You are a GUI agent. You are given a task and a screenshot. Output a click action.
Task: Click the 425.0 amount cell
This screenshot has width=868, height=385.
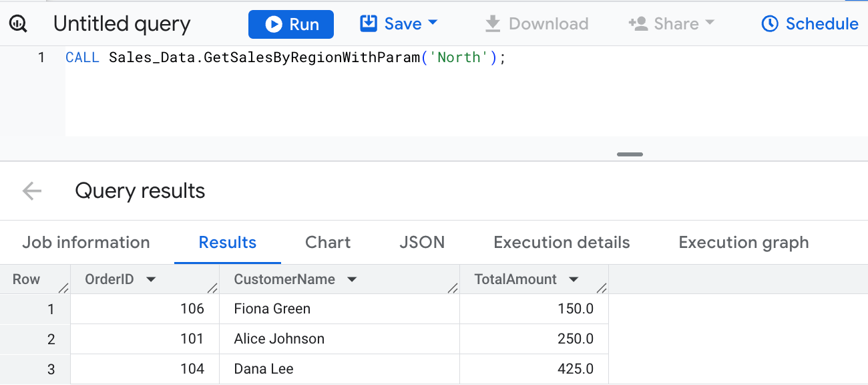click(x=534, y=369)
